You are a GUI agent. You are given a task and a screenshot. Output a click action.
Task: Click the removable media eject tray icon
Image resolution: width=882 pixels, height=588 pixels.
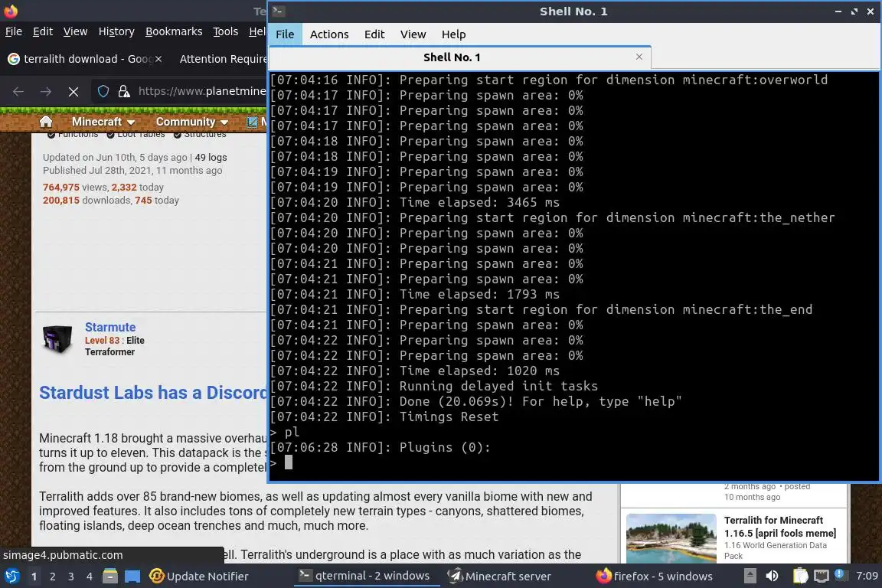[750, 576]
